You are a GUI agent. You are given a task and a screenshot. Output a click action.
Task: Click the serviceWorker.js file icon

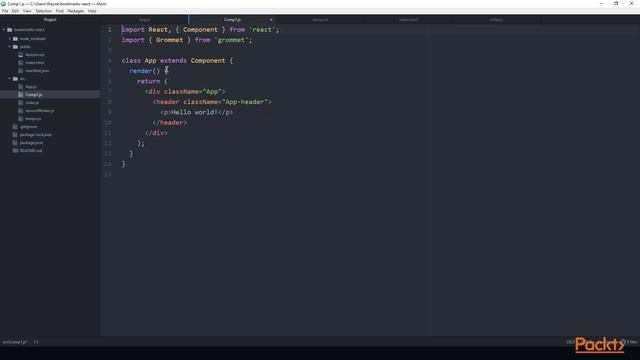pyautogui.click(x=21, y=111)
